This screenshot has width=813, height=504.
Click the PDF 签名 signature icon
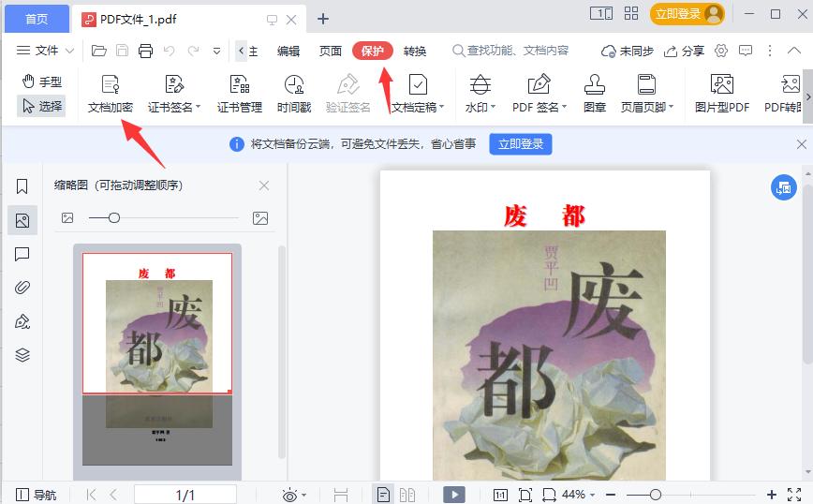(x=539, y=84)
